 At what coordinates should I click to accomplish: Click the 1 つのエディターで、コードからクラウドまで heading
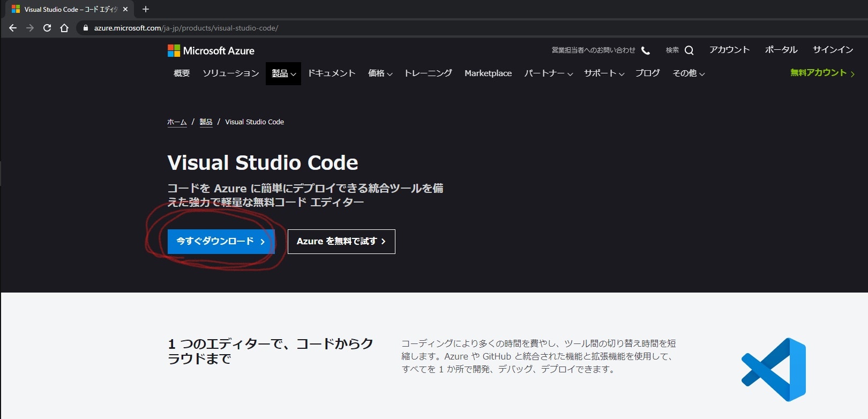click(x=271, y=351)
